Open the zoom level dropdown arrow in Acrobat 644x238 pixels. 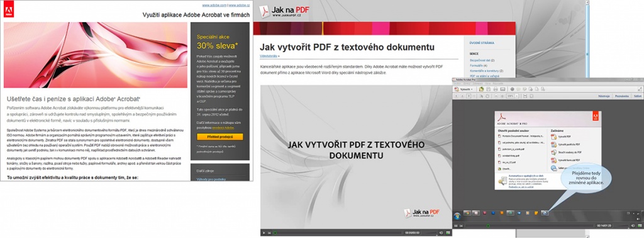517,96
